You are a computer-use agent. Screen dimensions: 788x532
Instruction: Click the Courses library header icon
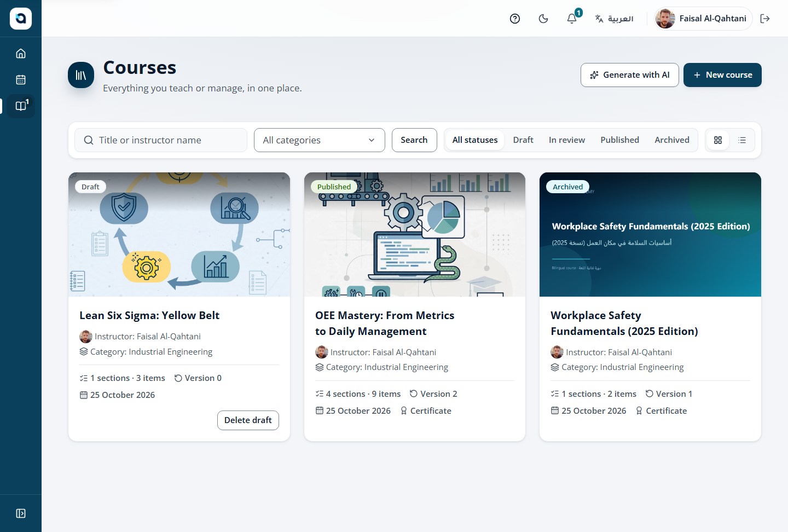tap(81, 75)
